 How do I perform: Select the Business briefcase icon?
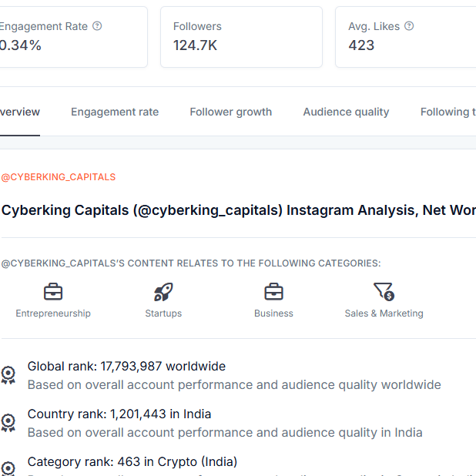pyautogui.click(x=273, y=292)
